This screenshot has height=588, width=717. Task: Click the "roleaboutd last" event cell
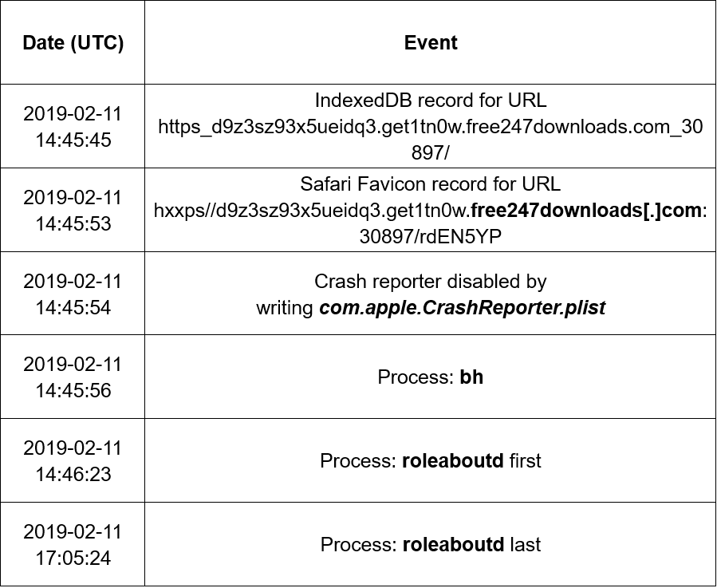tap(431, 545)
